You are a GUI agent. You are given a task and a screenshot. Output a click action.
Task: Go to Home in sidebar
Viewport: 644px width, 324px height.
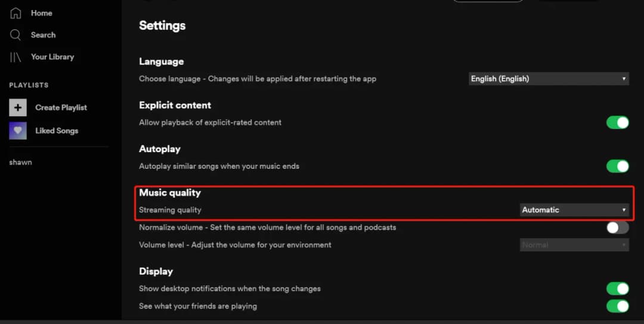41,13
